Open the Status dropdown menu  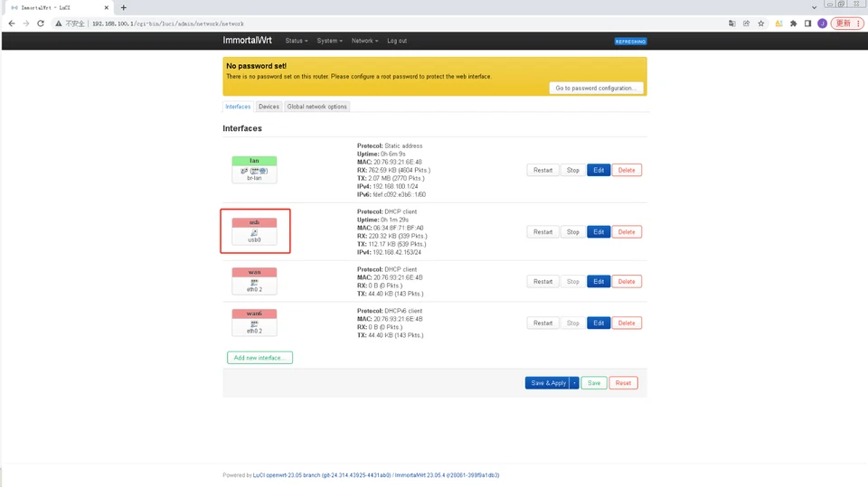(297, 41)
